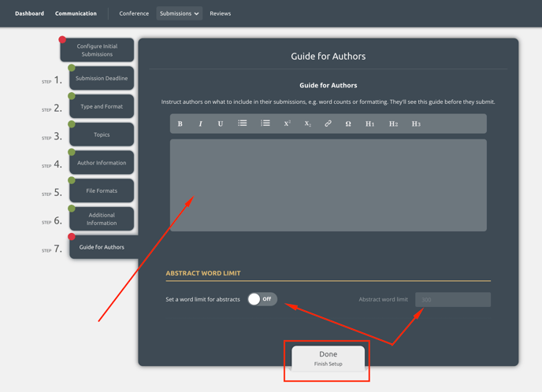The height and width of the screenshot is (392, 542).
Task: Apply superscript formatting
Action: pyautogui.click(x=288, y=124)
